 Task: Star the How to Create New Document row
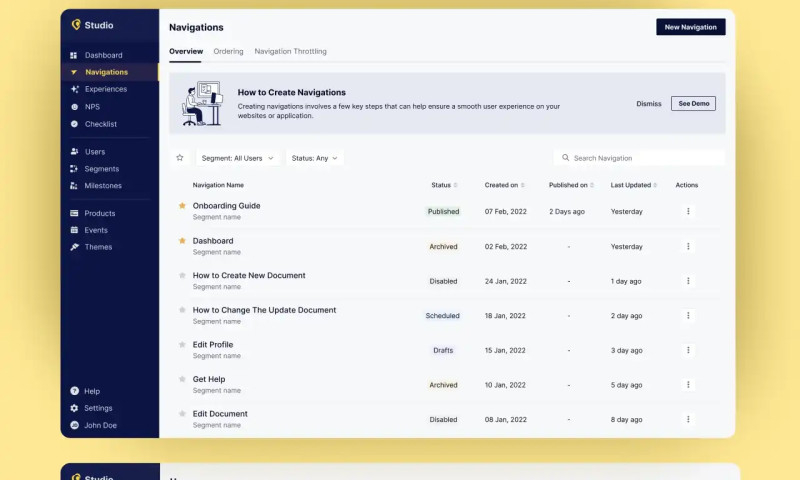click(182, 275)
